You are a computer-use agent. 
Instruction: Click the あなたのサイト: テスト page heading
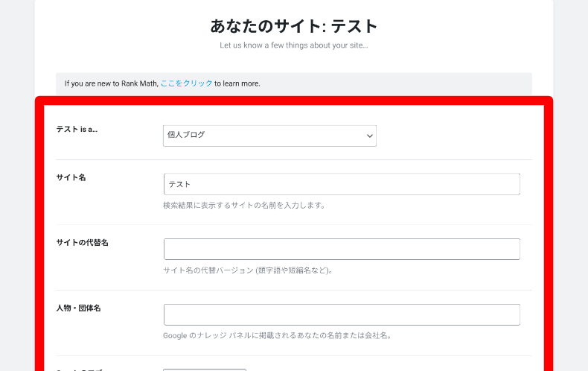[x=294, y=26]
